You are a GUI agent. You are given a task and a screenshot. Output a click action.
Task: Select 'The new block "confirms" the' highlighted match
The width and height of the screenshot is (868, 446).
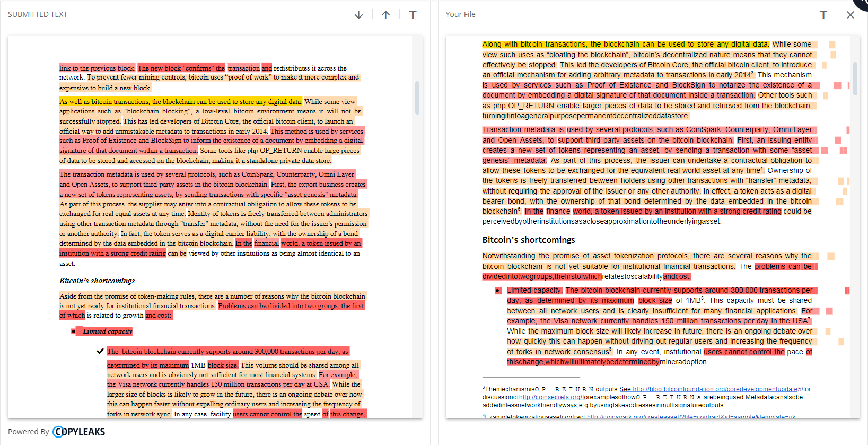tap(181, 68)
